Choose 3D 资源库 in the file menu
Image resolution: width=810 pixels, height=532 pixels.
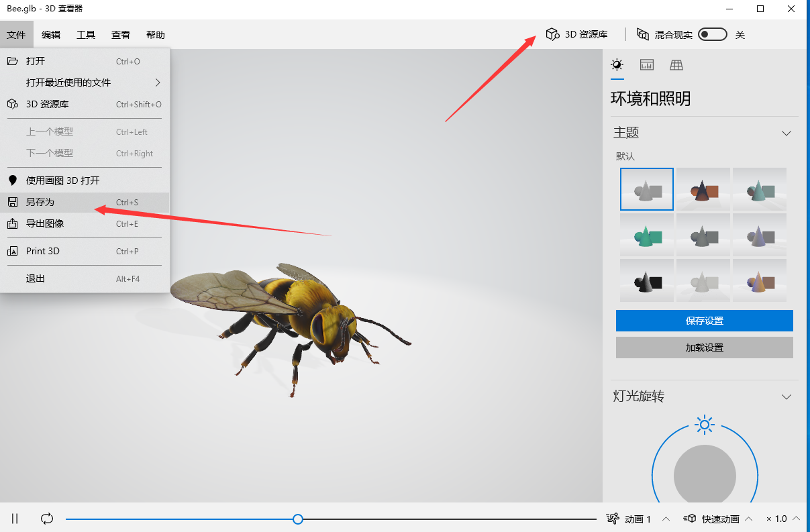[85, 104]
